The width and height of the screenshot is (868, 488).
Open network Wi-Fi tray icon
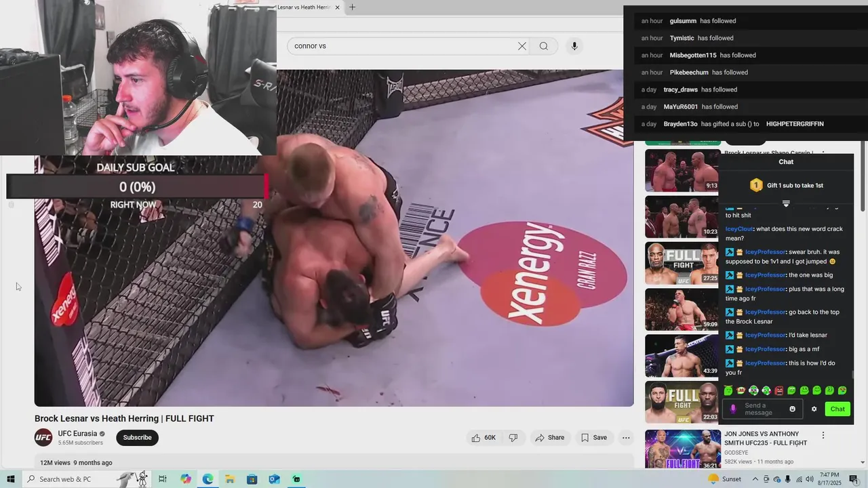pos(799,479)
